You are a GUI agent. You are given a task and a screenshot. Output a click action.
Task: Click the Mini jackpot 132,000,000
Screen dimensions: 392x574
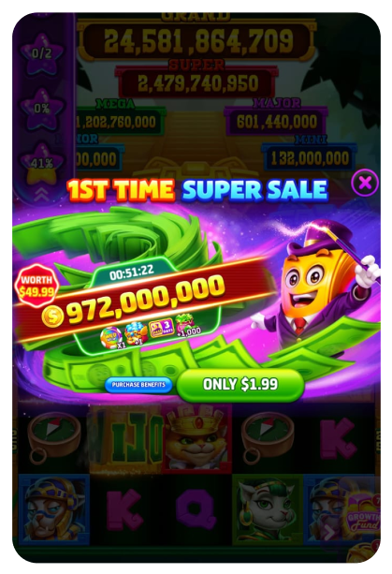pos(310,158)
